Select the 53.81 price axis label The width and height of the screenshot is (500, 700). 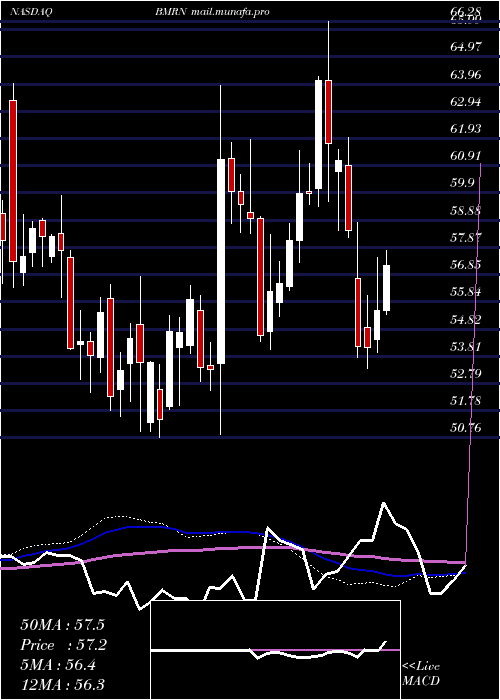466,346
